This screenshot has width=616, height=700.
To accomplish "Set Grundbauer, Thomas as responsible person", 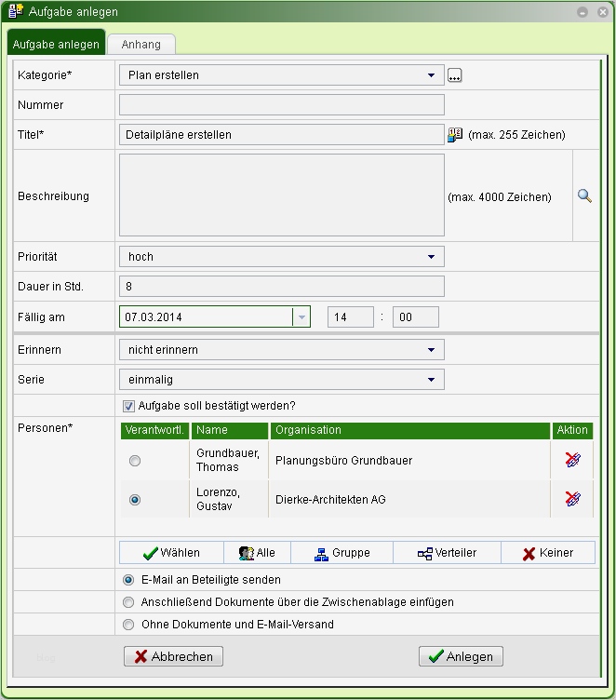I will tap(135, 461).
